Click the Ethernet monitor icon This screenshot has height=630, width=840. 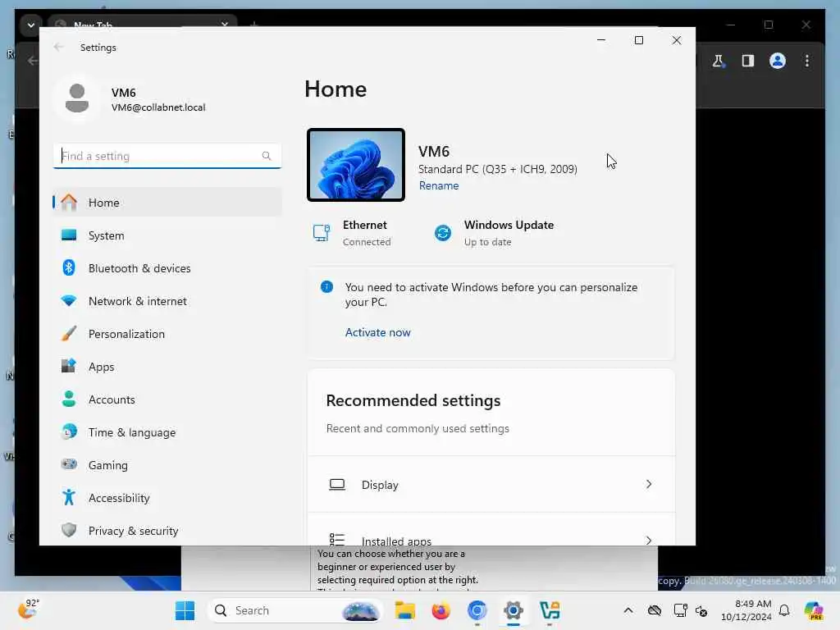[322, 233]
